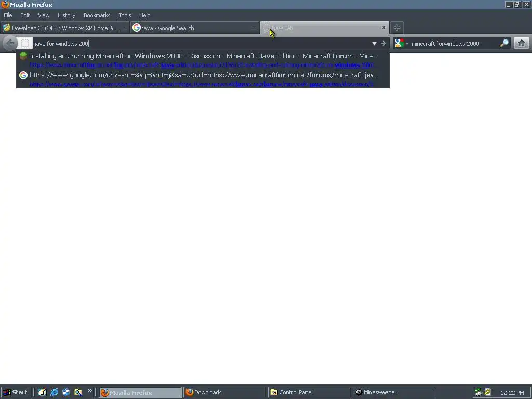Click the yellow document tray icon
532x399 pixels.
coord(488,392)
